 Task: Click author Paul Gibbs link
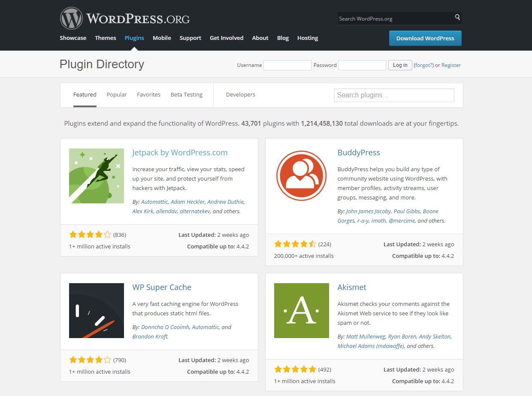click(x=407, y=211)
